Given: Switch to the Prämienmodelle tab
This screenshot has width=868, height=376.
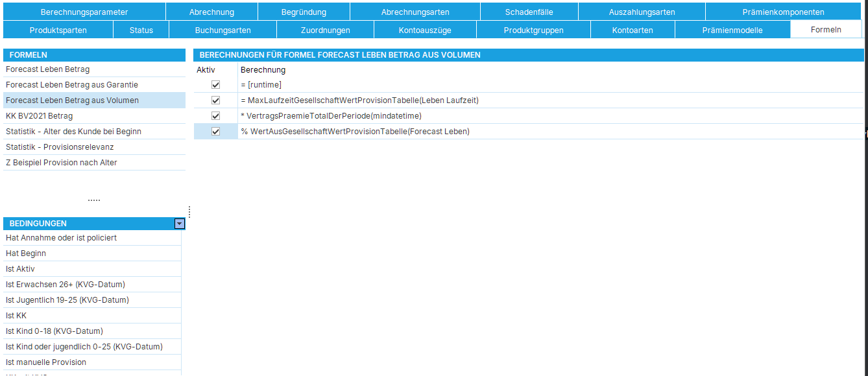Looking at the screenshot, I should 732,30.
